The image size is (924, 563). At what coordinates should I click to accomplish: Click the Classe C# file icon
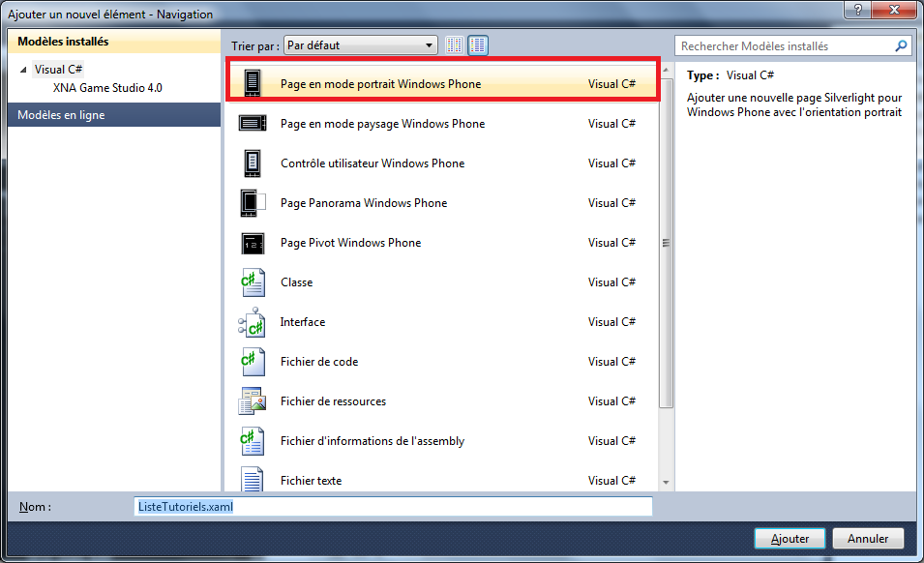pyautogui.click(x=253, y=282)
